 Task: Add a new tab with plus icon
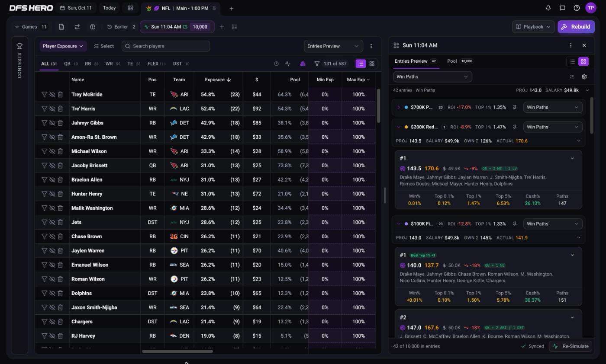pos(231,8)
